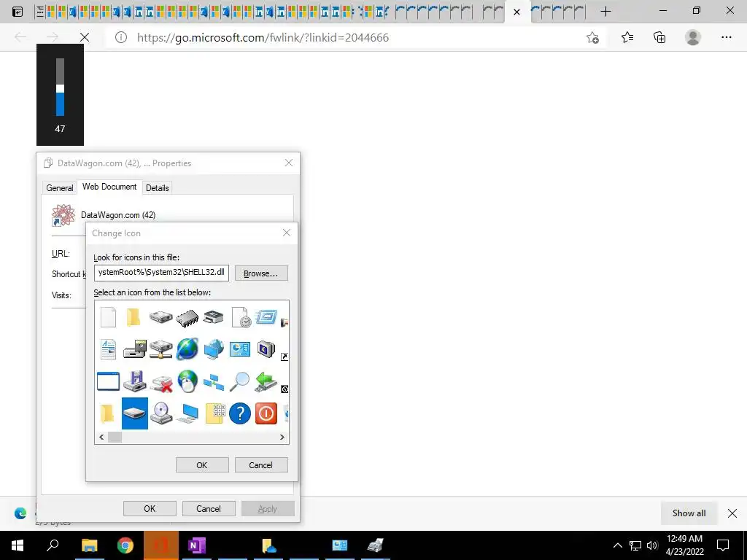Confirm with OK in Change Icon dialog
747x560 pixels.
point(202,465)
